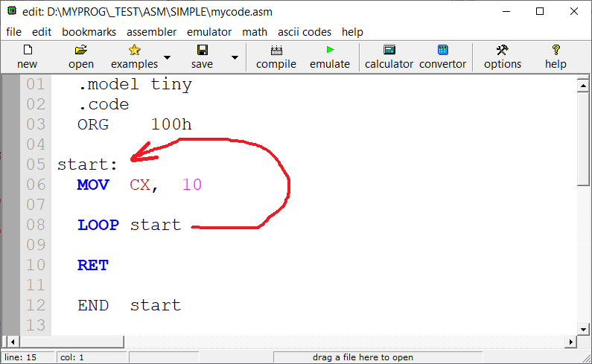The image size is (592, 364).
Task: Open the bookmarks menu
Action: 89,32
